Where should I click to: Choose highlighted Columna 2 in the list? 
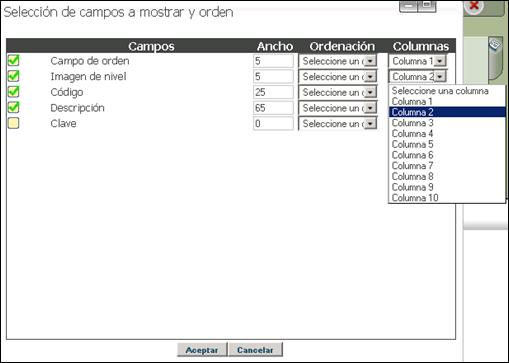click(x=447, y=112)
